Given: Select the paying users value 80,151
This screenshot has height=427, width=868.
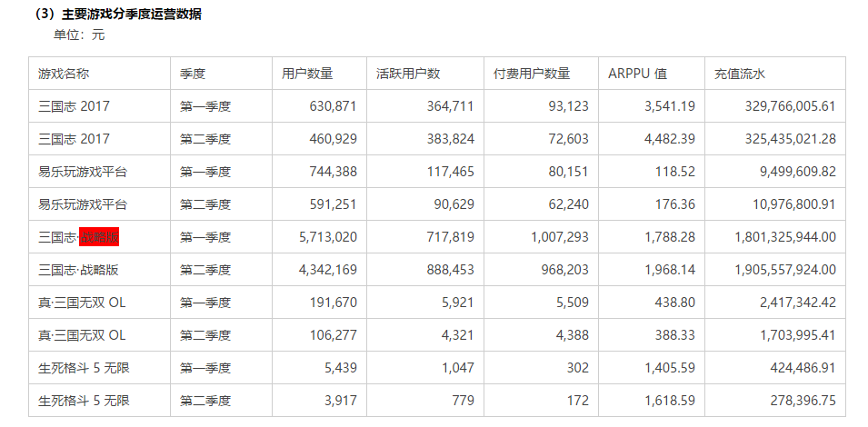Looking at the screenshot, I should tap(569, 172).
